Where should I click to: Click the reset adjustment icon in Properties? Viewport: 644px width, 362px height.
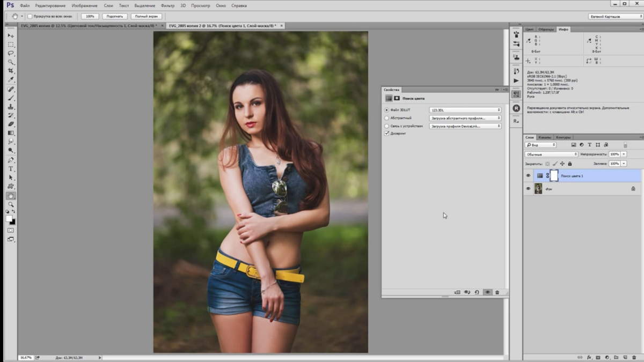477,292
